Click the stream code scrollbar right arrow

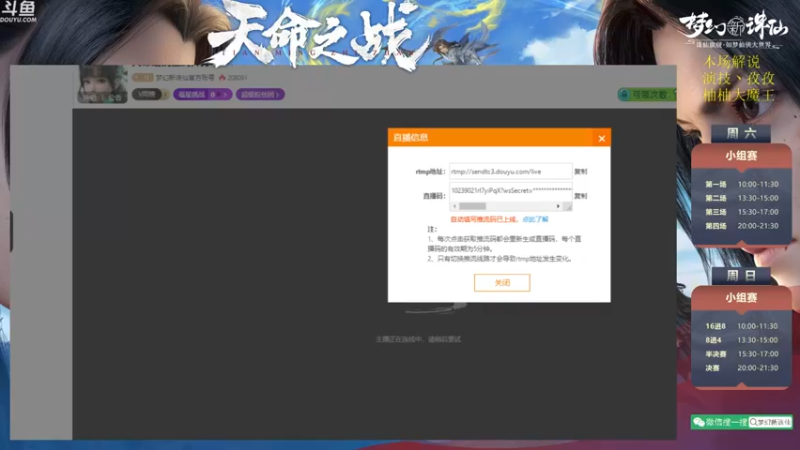(558, 206)
